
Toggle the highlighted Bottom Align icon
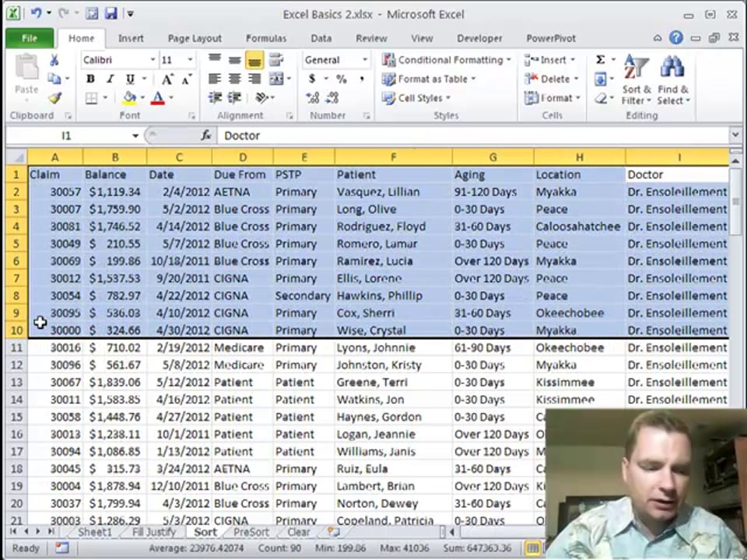coord(254,60)
